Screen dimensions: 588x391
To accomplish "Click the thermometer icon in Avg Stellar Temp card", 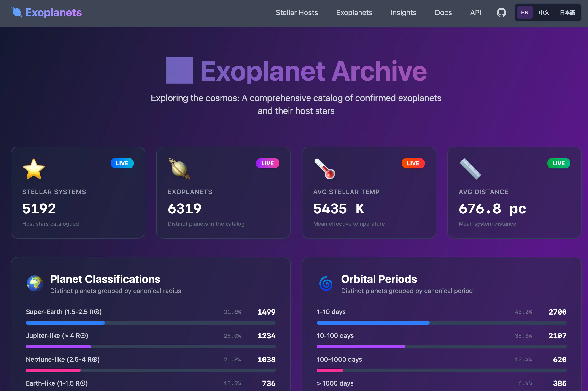I will coord(325,169).
